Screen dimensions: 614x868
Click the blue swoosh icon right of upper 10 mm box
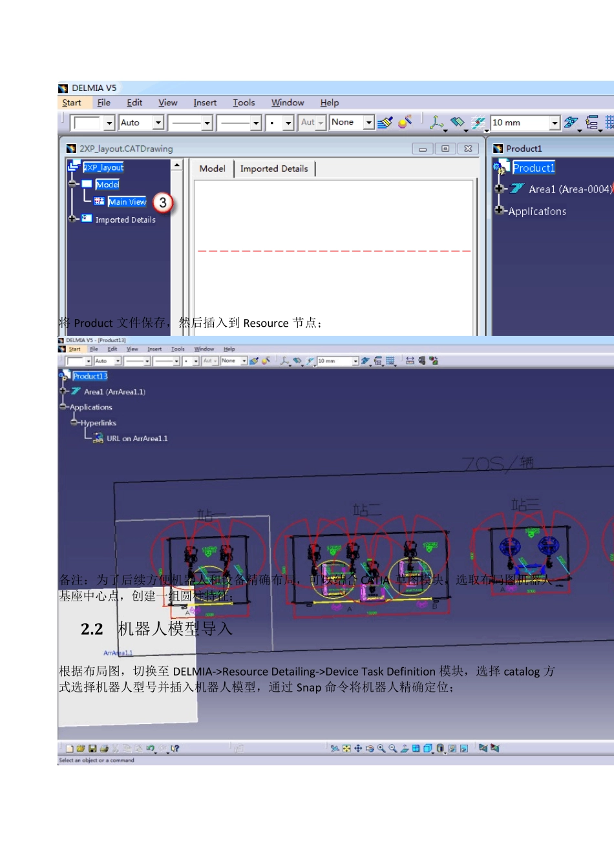coord(570,122)
